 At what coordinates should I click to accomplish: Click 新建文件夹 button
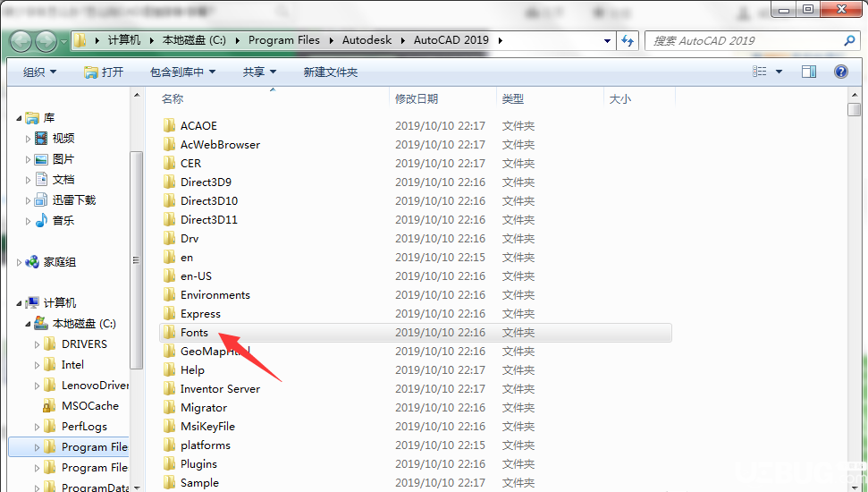pyautogui.click(x=331, y=72)
